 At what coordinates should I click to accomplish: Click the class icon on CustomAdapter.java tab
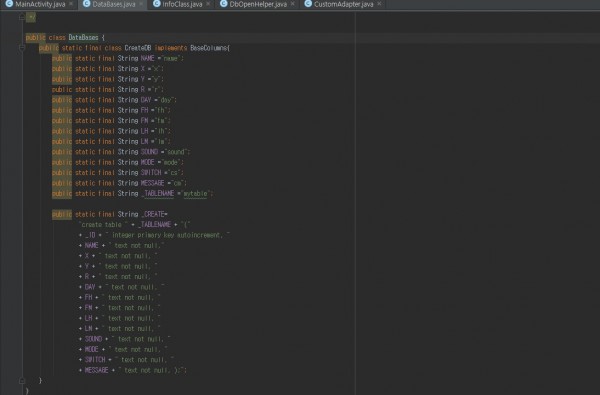click(x=308, y=4)
